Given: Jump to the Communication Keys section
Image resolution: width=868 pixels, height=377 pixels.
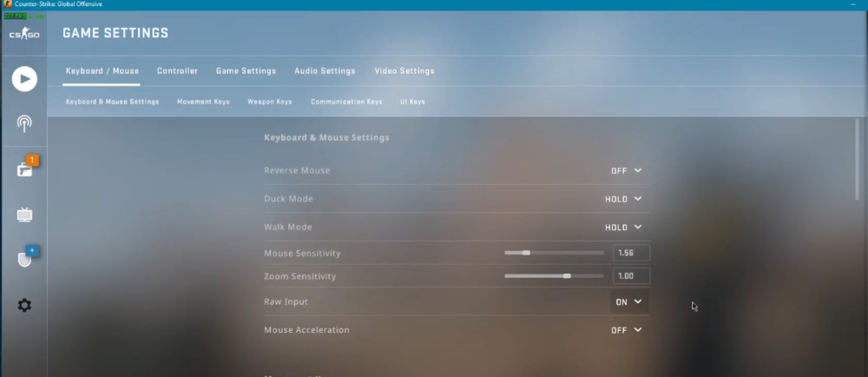Looking at the screenshot, I should click(x=346, y=102).
